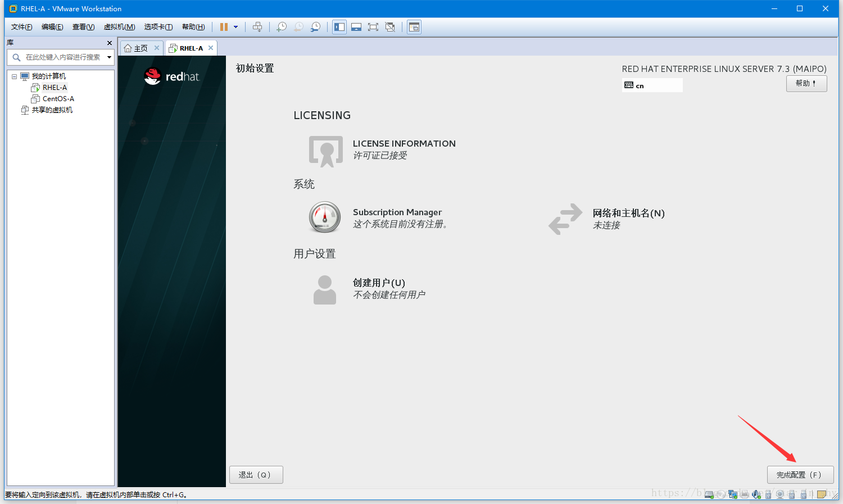The height and width of the screenshot is (504, 843).
Task: Toggle the thumbnail bar view icon
Action: pos(356,27)
